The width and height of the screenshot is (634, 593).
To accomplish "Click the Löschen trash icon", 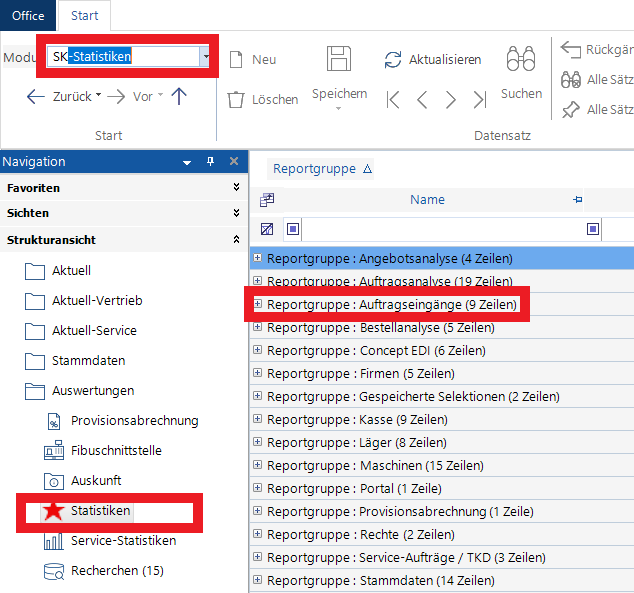I will (236, 99).
